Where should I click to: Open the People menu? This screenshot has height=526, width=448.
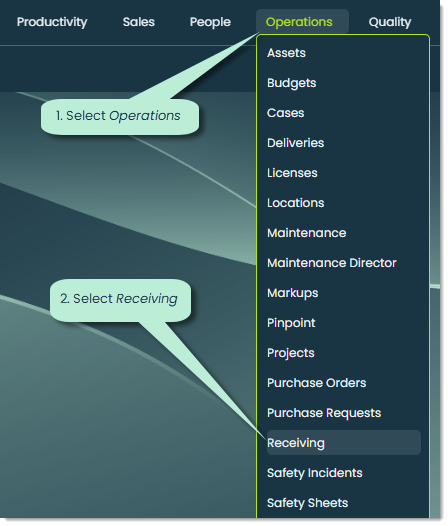210,22
